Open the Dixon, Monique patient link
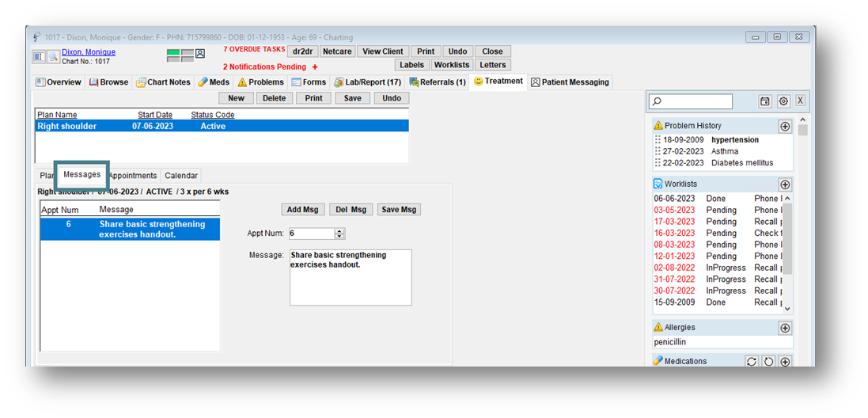Image resolution: width=868 pixels, height=418 pixels. 89,52
